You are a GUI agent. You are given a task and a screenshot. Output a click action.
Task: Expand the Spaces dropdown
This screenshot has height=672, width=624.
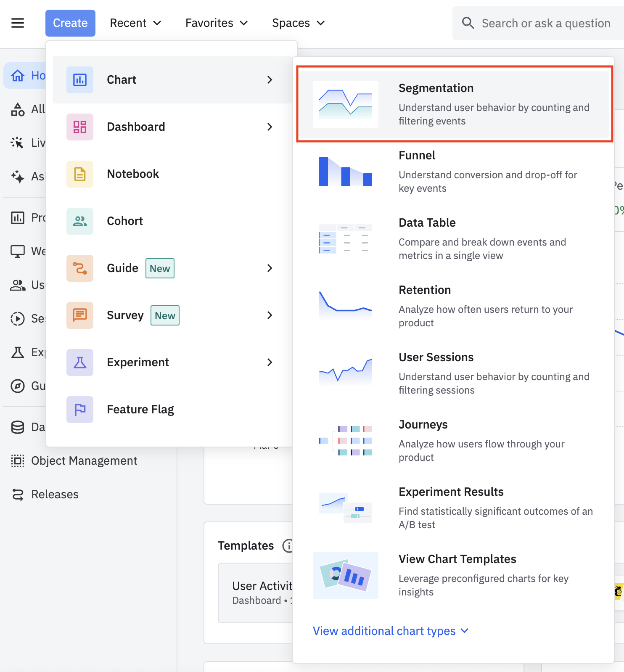click(298, 23)
